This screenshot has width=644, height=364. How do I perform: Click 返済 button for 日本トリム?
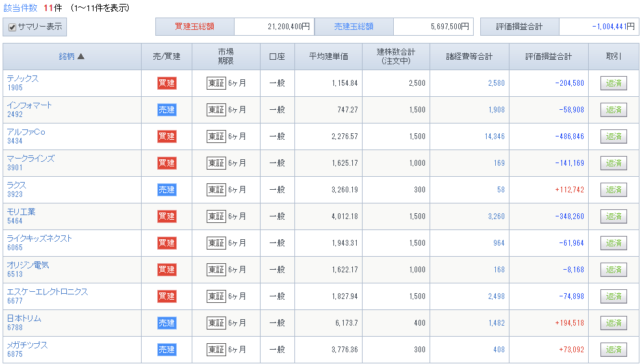click(613, 323)
